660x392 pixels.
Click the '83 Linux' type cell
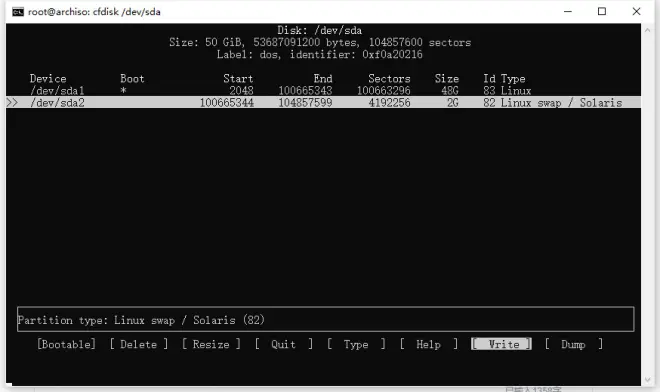[x=507, y=91]
